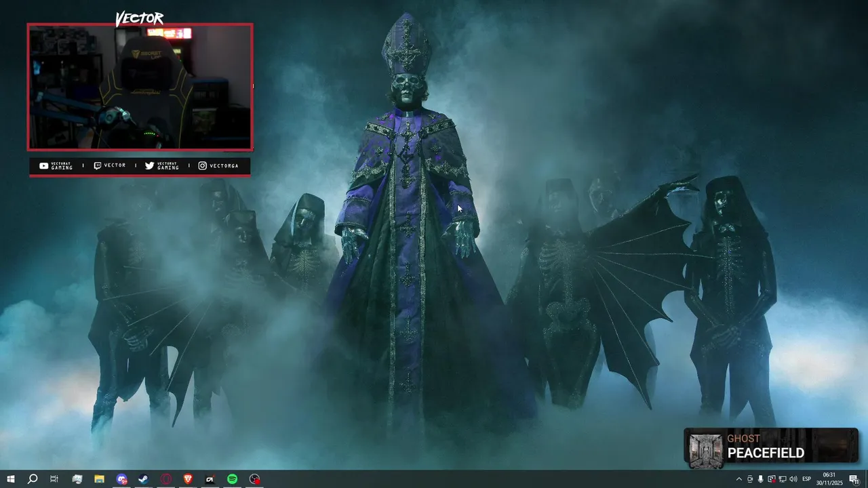
Task: Open the notification center icon
Action: tap(854, 479)
